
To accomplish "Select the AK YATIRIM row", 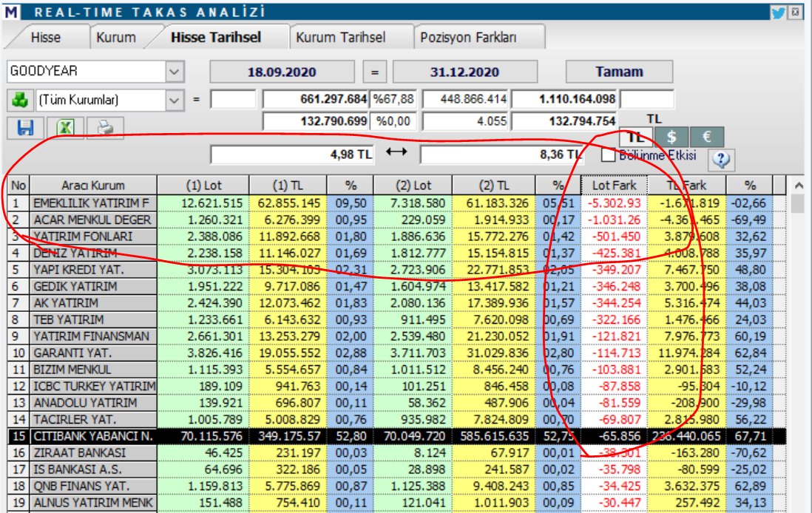I will coord(93,303).
